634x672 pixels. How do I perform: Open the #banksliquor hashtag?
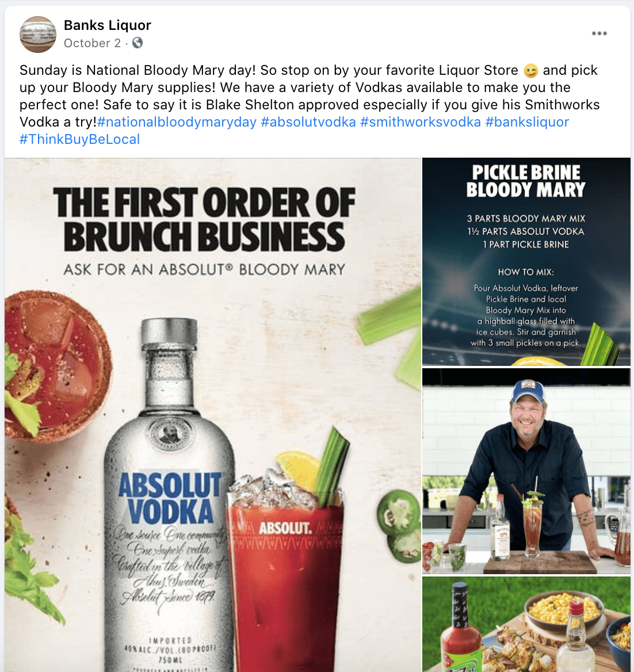(527, 122)
